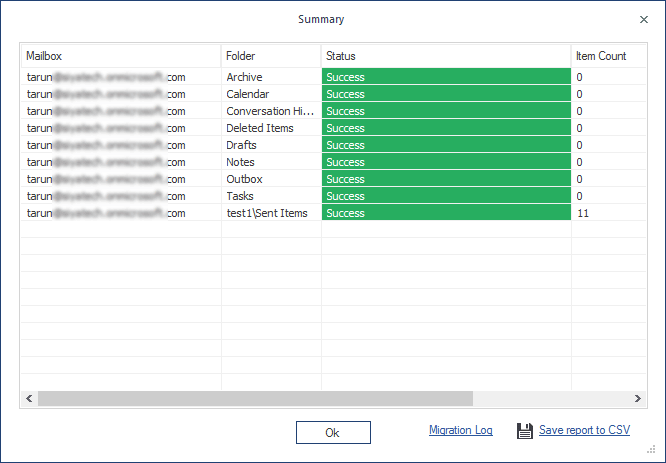Open the Migration Log link

click(460, 430)
